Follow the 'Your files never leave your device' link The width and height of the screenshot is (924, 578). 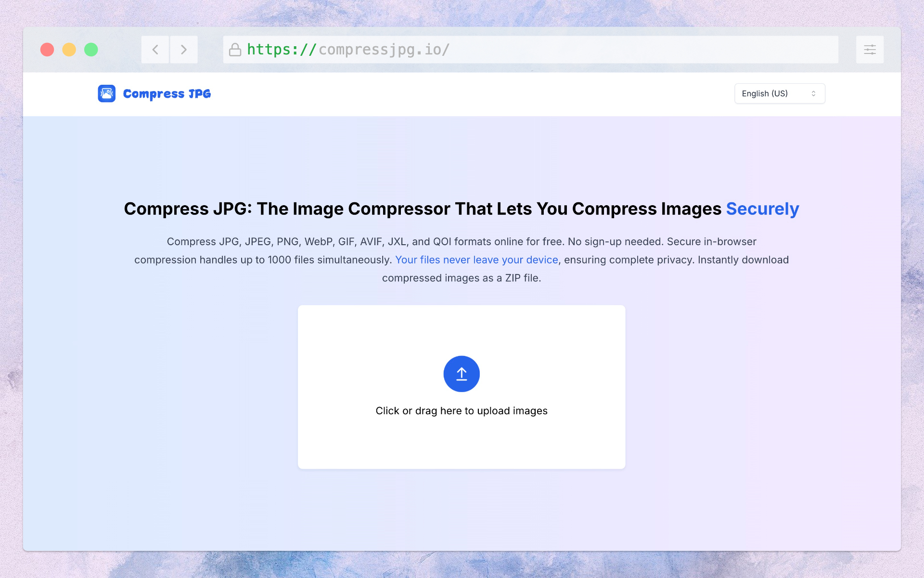[x=477, y=260]
